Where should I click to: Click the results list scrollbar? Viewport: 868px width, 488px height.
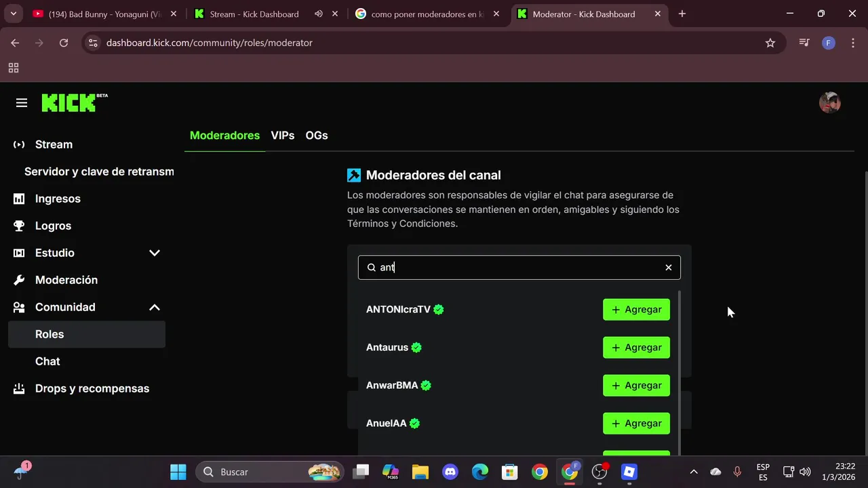(679, 373)
